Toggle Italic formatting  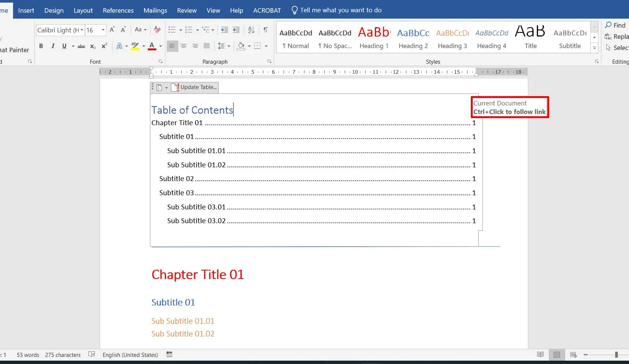(53, 46)
